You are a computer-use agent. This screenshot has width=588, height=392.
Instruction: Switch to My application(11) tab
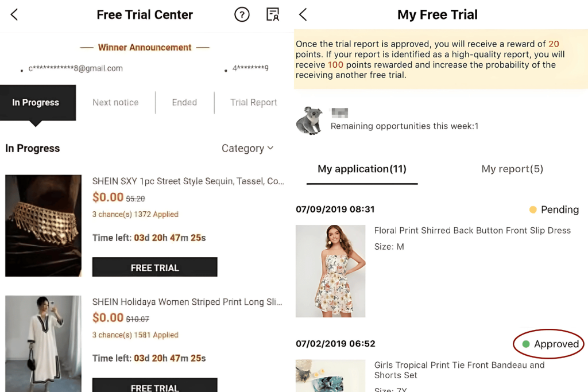point(362,169)
